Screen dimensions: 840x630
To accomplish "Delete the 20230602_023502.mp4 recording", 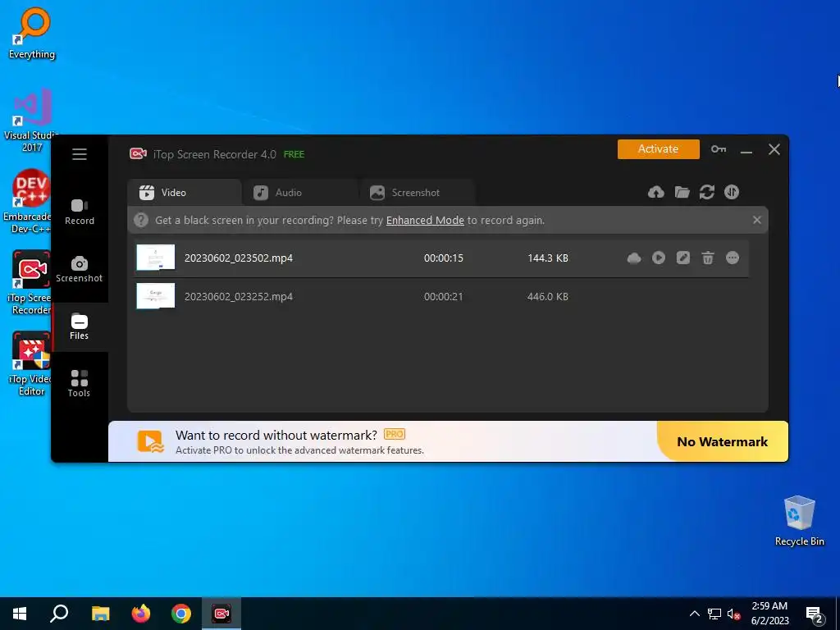I will (x=708, y=258).
